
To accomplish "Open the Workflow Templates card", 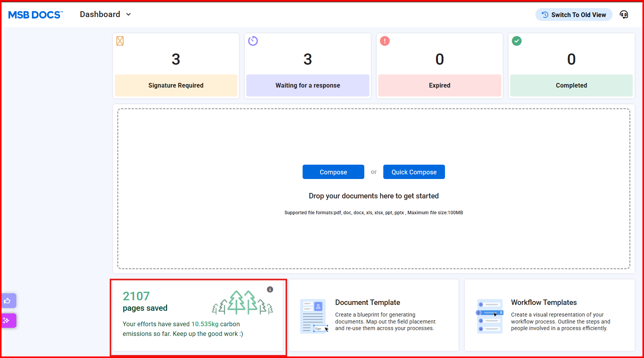I will [x=549, y=315].
